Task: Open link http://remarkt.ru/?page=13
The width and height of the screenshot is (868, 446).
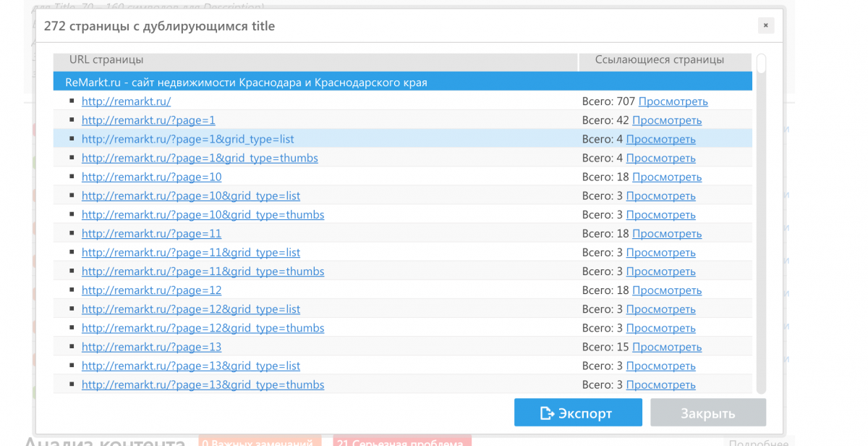Action: tap(151, 347)
